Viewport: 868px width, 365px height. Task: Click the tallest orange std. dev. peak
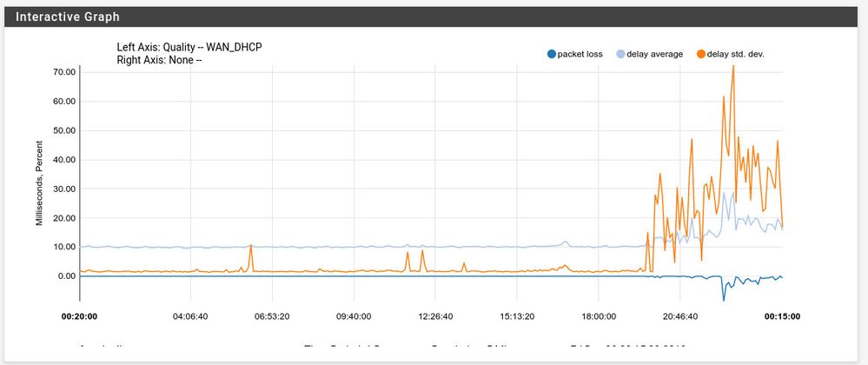(733, 68)
